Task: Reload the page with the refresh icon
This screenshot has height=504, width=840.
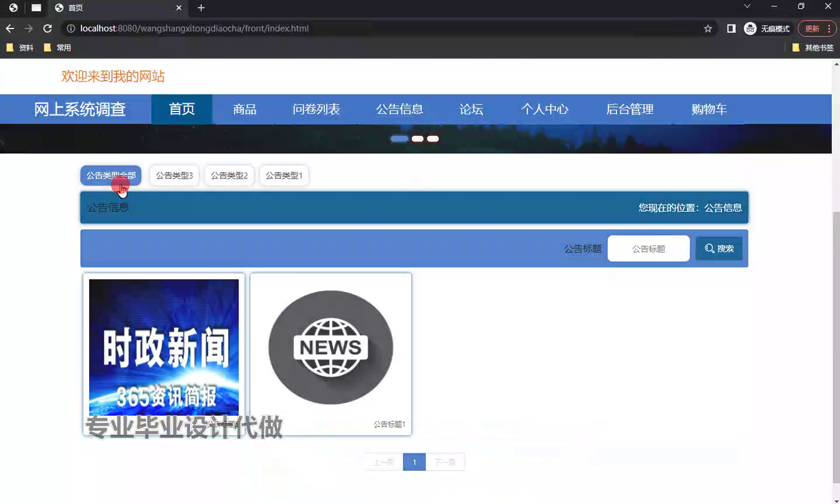Action: click(x=48, y=28)
